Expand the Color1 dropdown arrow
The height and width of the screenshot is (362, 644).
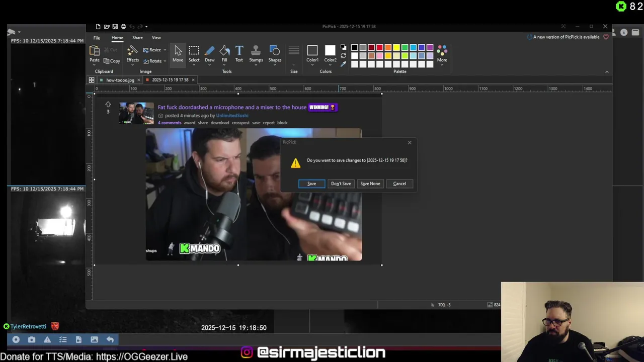(x=312, y=65)
